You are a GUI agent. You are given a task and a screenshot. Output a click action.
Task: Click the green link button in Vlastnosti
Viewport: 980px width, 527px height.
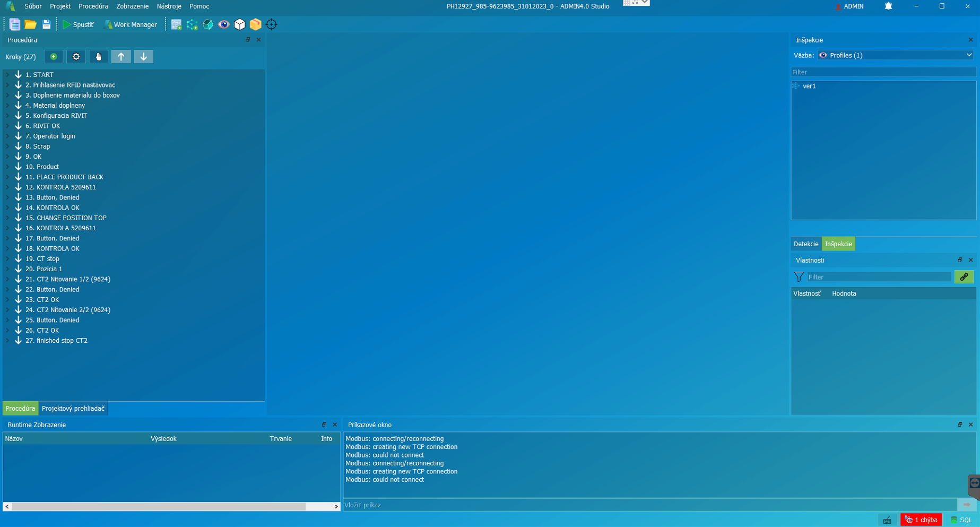pos(964,277)
